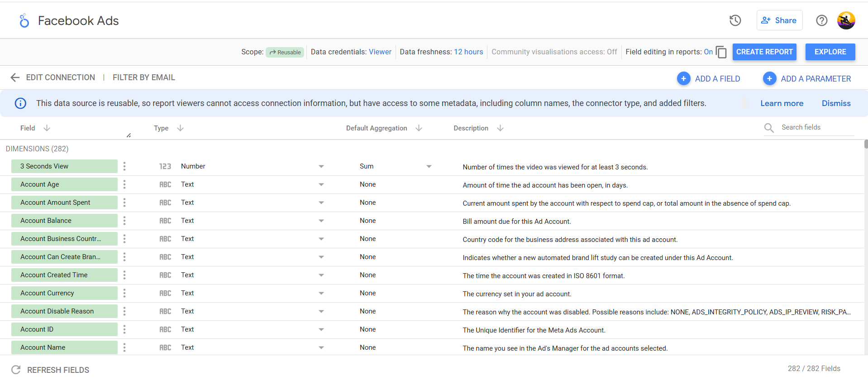Screen dimensions: 868x381
Task: Click the Refresh Fields label
Action: tap(58, 370)
